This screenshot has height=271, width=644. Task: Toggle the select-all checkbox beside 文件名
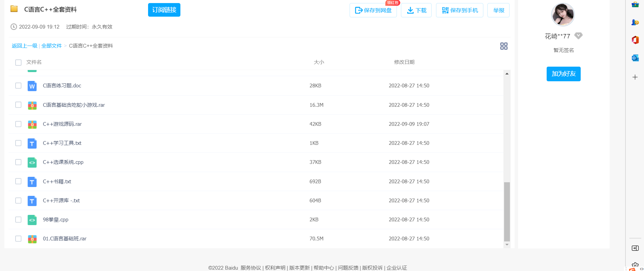18,63
